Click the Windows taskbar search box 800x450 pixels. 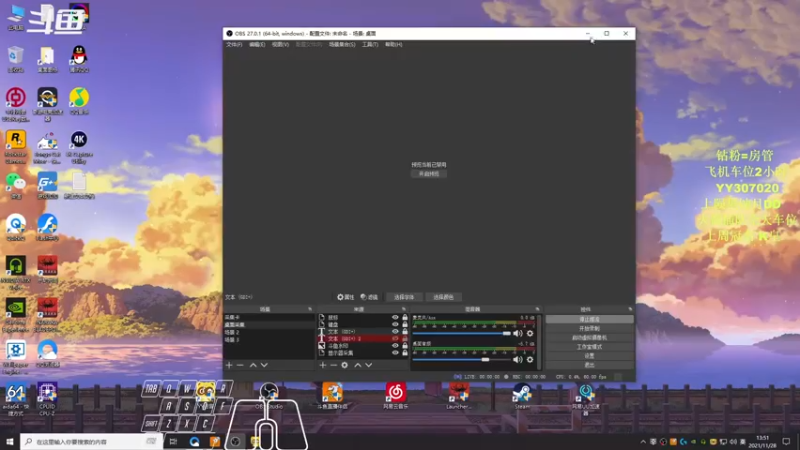point(91,441)
